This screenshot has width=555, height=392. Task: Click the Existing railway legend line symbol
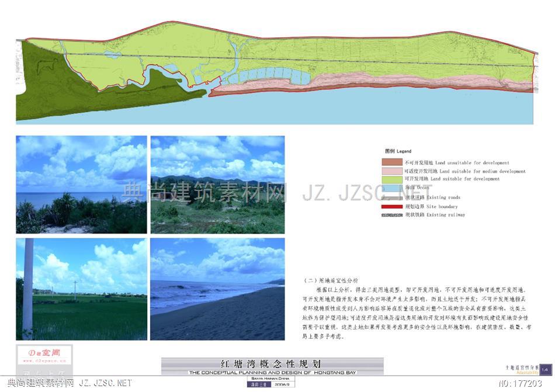pyautogui.click(x=392, y=215)
